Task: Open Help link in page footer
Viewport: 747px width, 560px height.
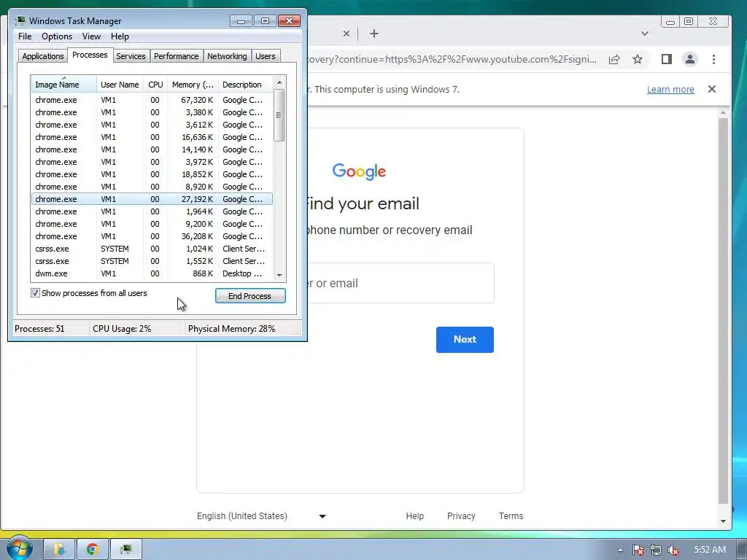Action: [414, 516]
